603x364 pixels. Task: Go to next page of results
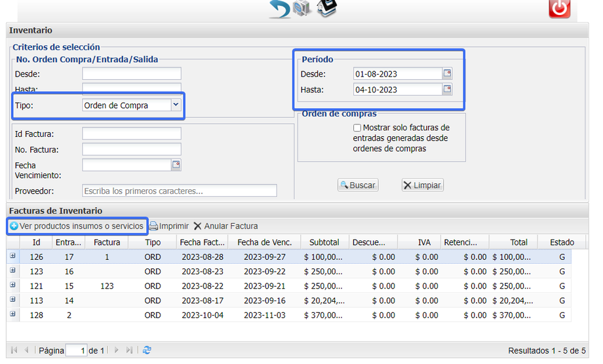click(117, 350)
